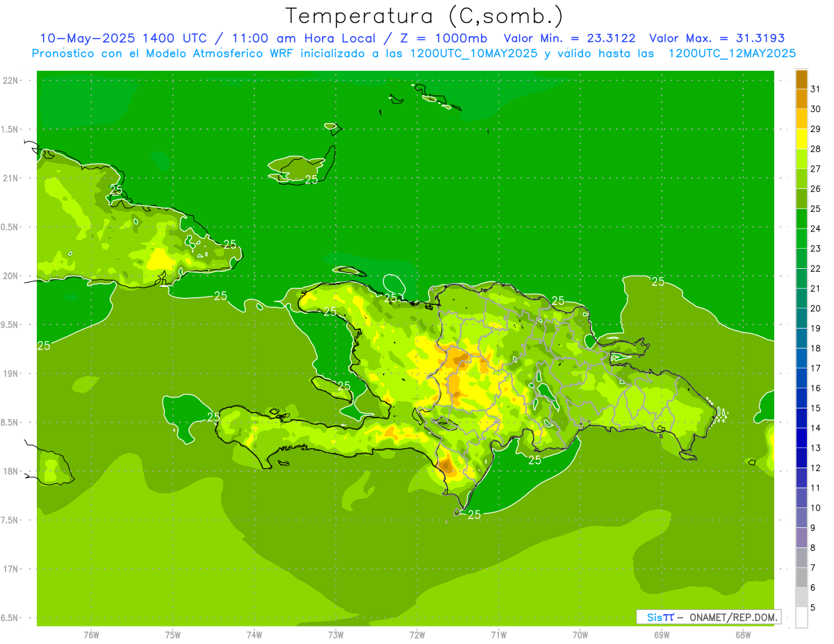Click the 17N latitude axis label
The image size is (834, 644).
[x=10, y=569]
